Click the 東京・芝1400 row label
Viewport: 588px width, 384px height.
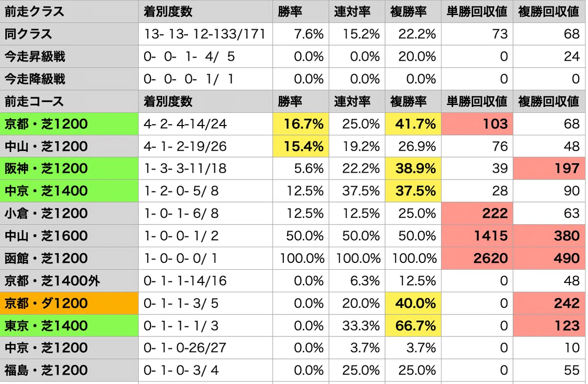pos(69,326)
